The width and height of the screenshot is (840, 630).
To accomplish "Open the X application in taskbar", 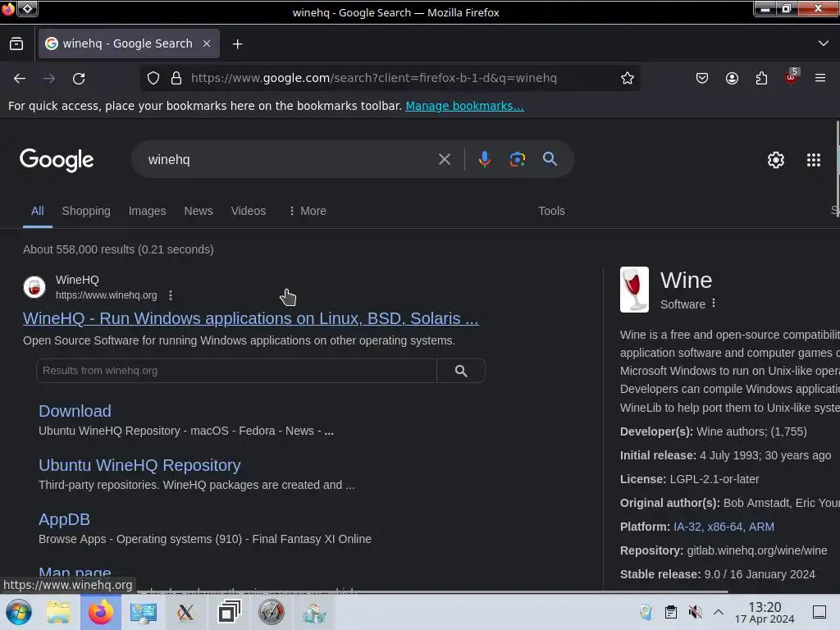I will pos(185,612).
